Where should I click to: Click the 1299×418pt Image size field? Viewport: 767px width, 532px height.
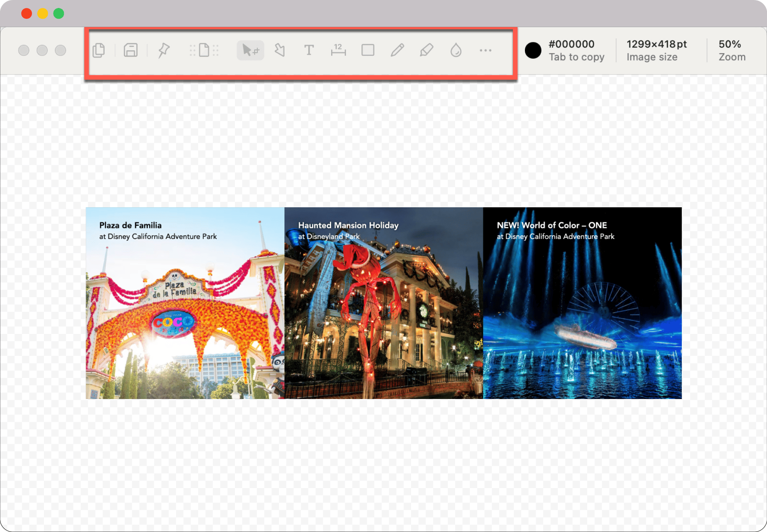[656, 50]
